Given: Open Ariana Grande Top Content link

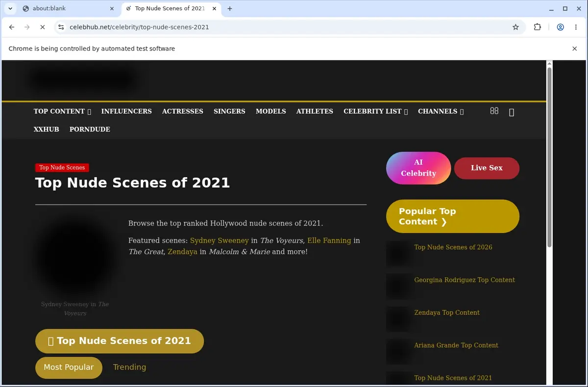Looking at the screenshot, I should point(456,345).
